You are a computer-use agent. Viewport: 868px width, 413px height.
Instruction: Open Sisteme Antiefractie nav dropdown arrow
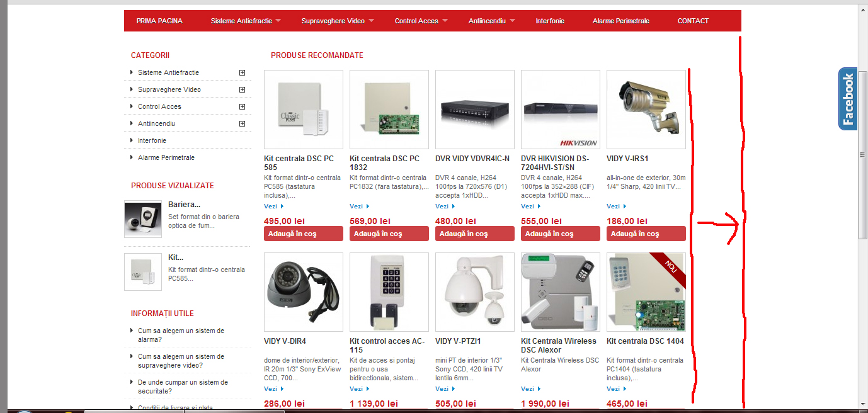tap(278, 21)
